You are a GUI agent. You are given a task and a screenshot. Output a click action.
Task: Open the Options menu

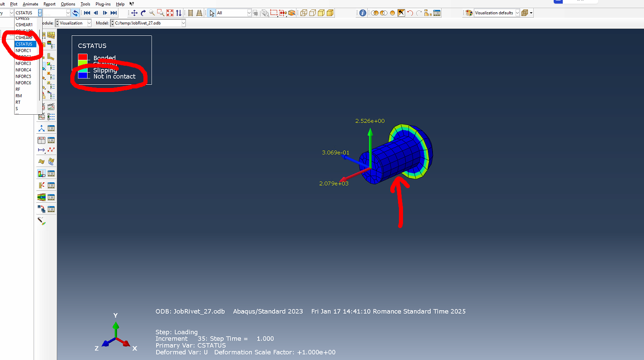pos(68,4)
